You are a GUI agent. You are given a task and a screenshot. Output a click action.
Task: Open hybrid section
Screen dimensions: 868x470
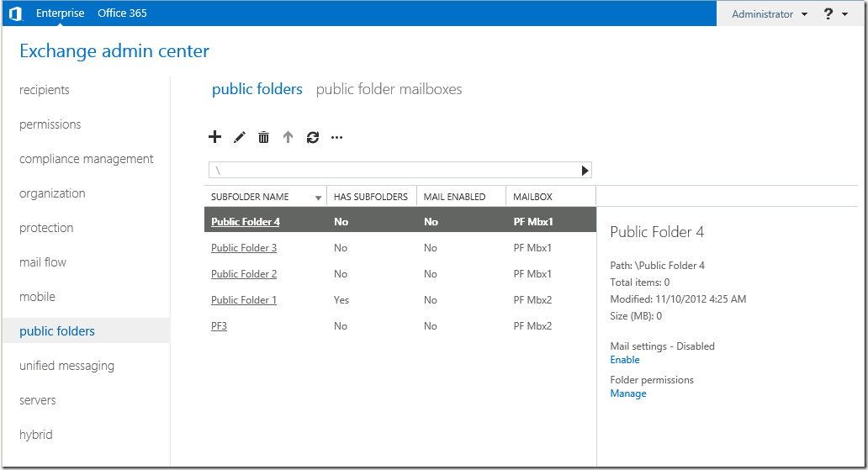point(36,435)
